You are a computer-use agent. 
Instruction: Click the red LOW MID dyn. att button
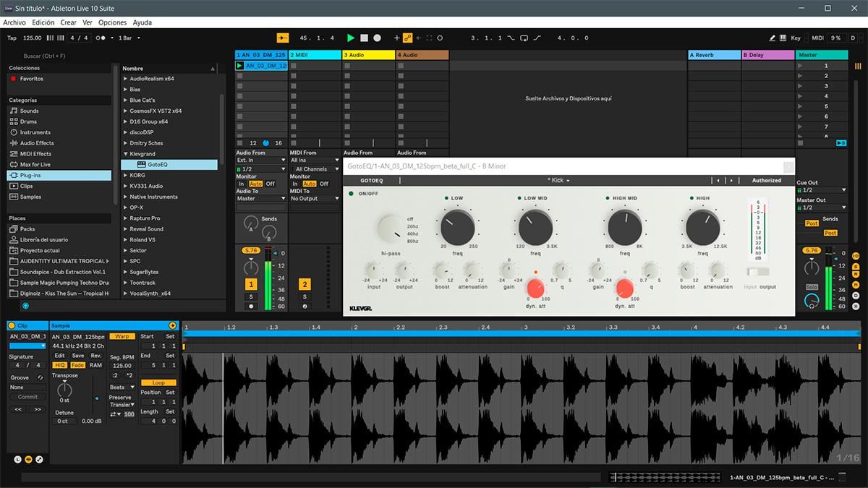coord(536,288)
